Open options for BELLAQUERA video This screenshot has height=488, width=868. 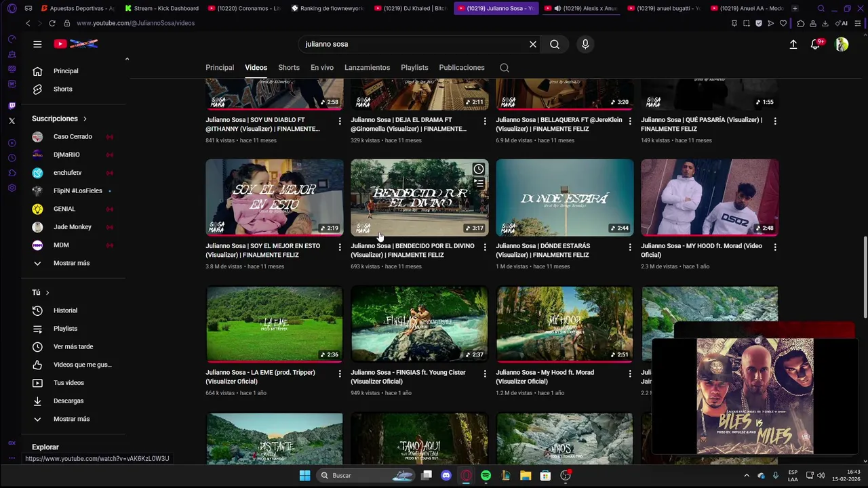630,121
